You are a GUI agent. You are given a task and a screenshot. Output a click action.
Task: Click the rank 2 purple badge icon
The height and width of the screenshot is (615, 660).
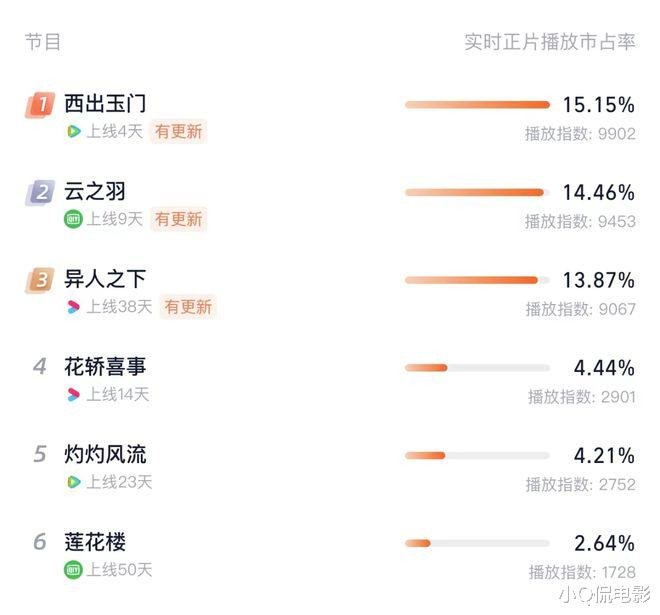pos(40,193)
